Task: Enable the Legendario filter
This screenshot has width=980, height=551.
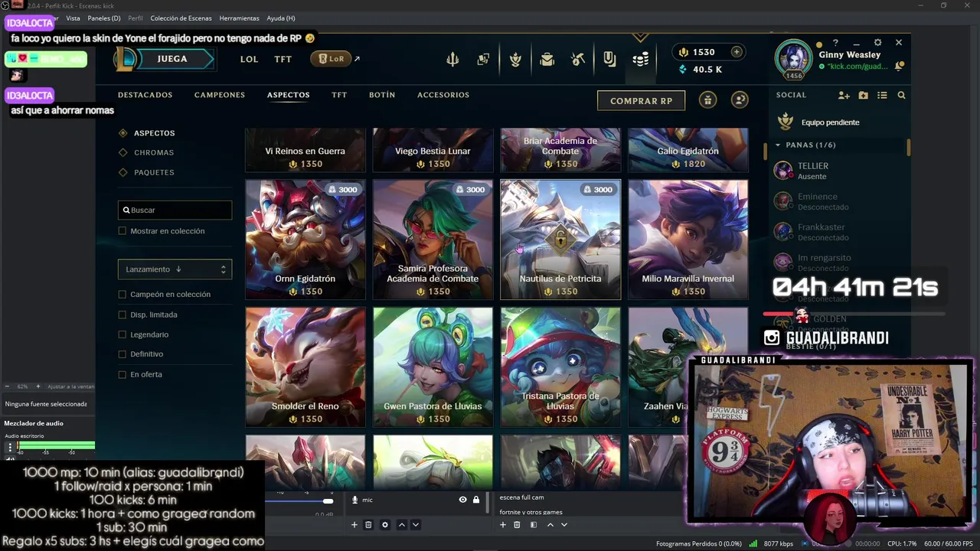Action: pyautogui.click(x=122, y=334)
